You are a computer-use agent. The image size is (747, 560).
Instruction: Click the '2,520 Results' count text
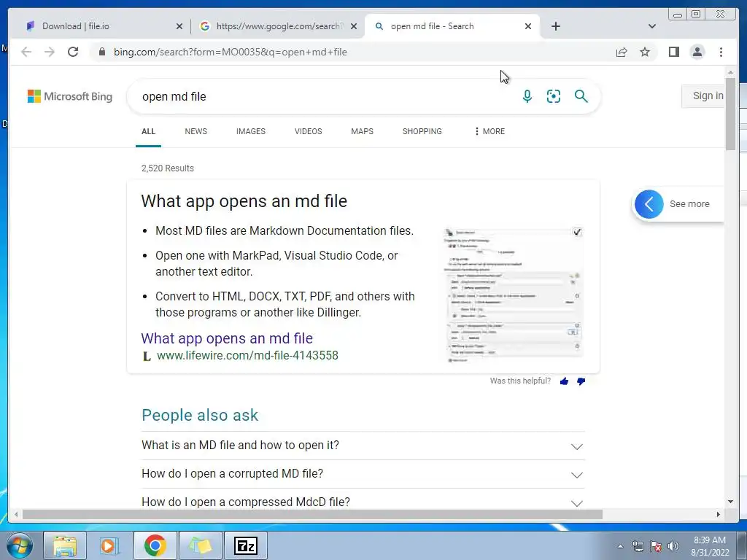tap(168, 168)
